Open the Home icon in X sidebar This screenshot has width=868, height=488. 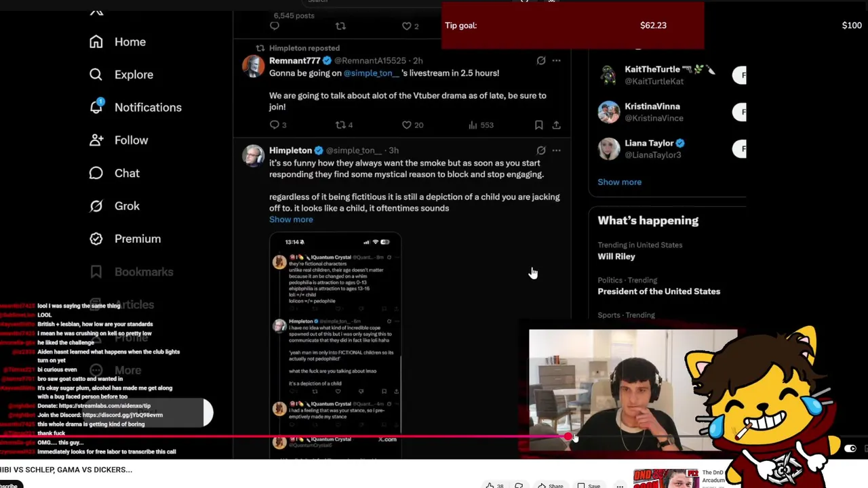(96, 42)
